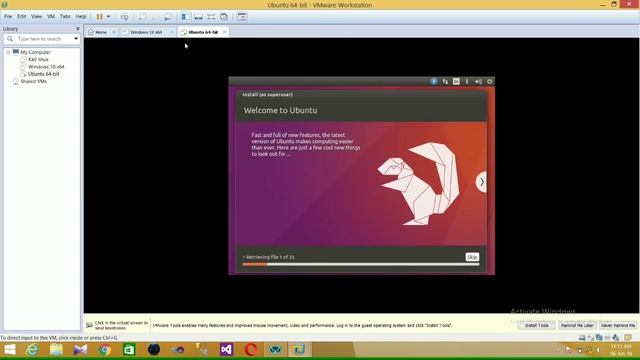The height and width of the screenshot is (360, 640).
Task: Switch to the Windows 10 x64 tab
Action: click(x=146, y=32)
